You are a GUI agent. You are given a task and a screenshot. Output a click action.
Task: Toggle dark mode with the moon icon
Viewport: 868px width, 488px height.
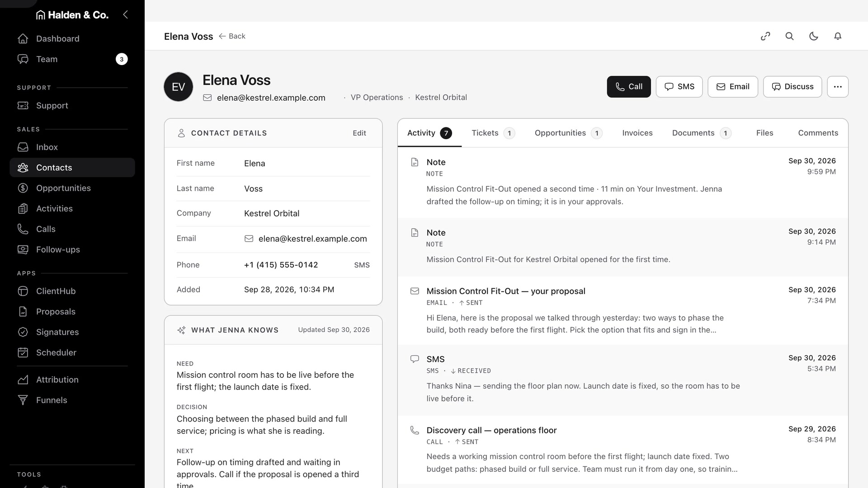(814, 36)
